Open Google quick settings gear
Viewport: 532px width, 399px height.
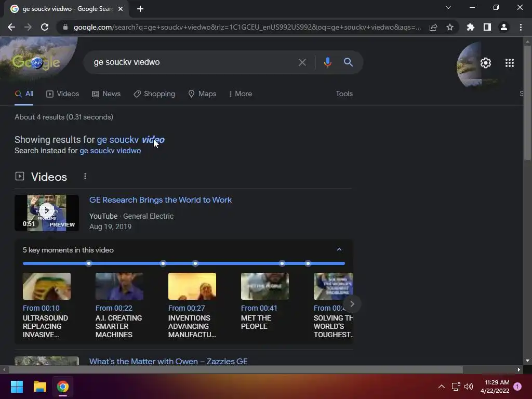tap(486, 63)
